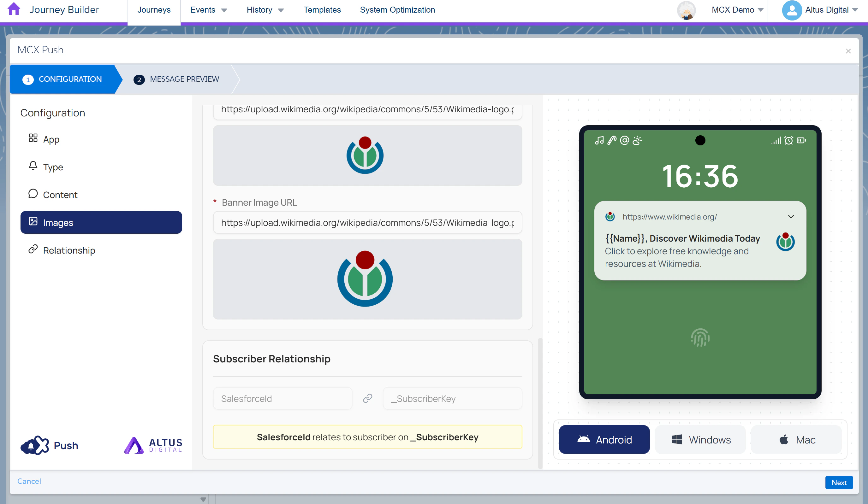Viewport: 868px width, 504px height.
Task: Select the Content speech bubble icon
Action: point(33,194)
